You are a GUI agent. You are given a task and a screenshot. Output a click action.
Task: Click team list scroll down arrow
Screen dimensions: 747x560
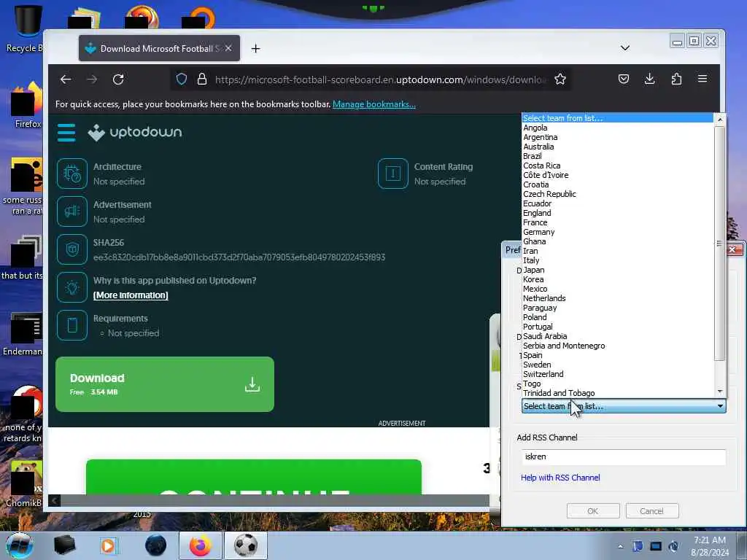(720, 392)
